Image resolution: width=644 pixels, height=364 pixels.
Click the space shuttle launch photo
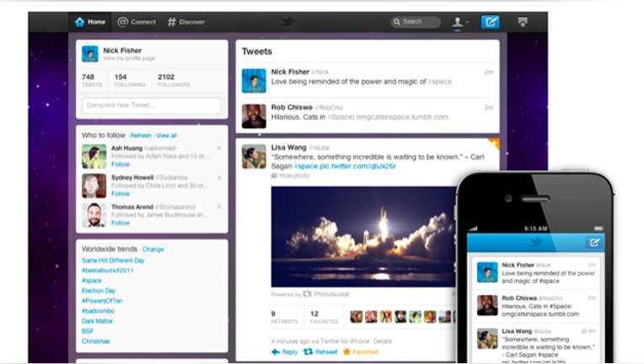tap(363, 237)
